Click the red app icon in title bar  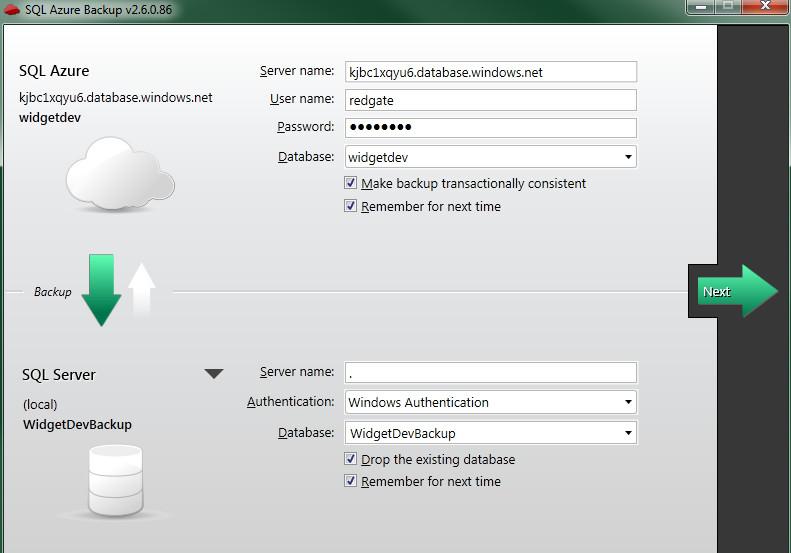(12, 10)
